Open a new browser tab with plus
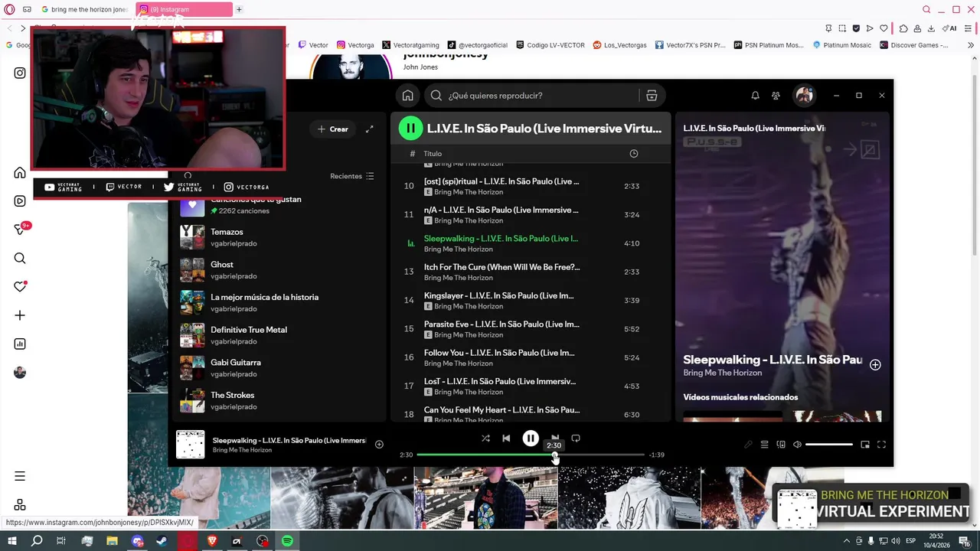This screenshot has height=551, width=980. (239, 10)
